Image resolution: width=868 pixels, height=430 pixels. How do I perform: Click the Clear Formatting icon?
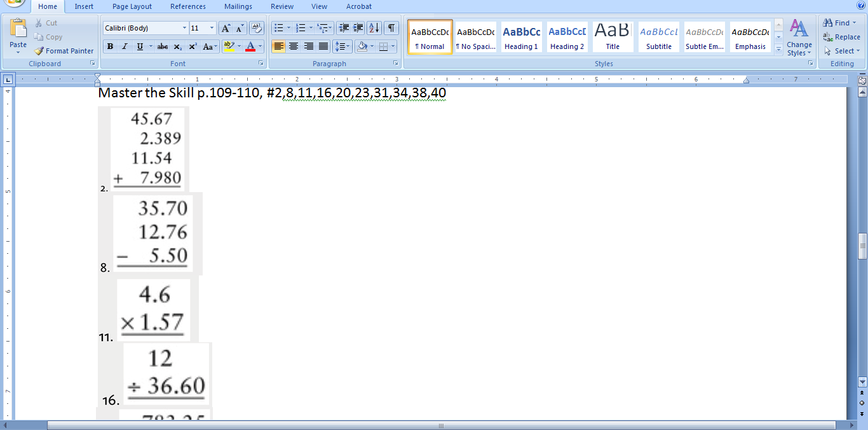click(x=256, y=27)
